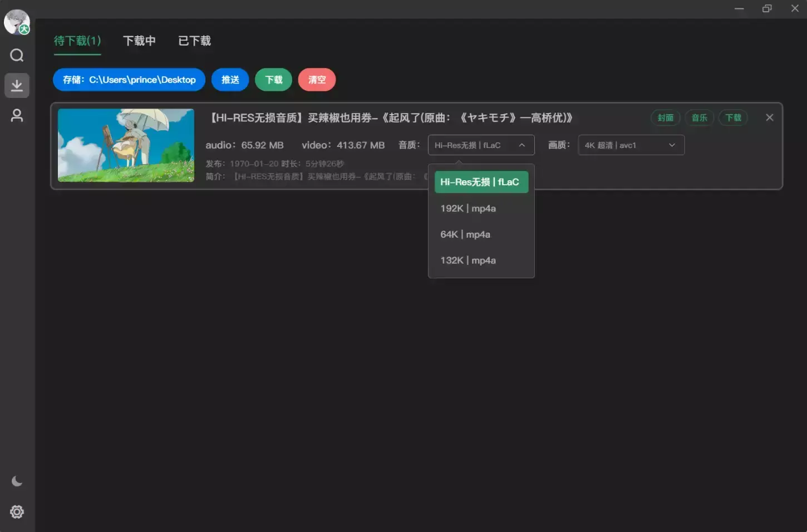
Task: Open the user profile icon in sidebar
Action: click(x=17, y=115)
